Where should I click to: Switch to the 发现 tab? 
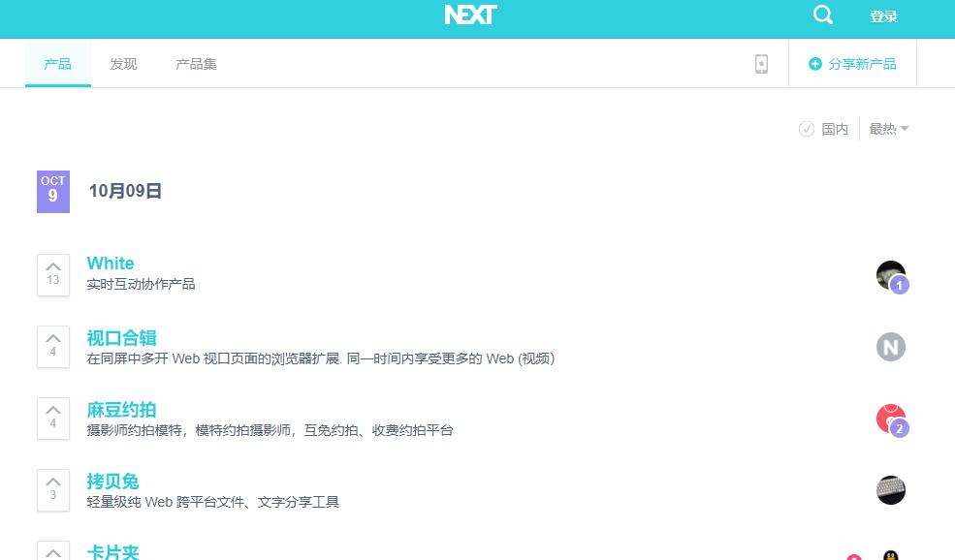tap(123, 63)
